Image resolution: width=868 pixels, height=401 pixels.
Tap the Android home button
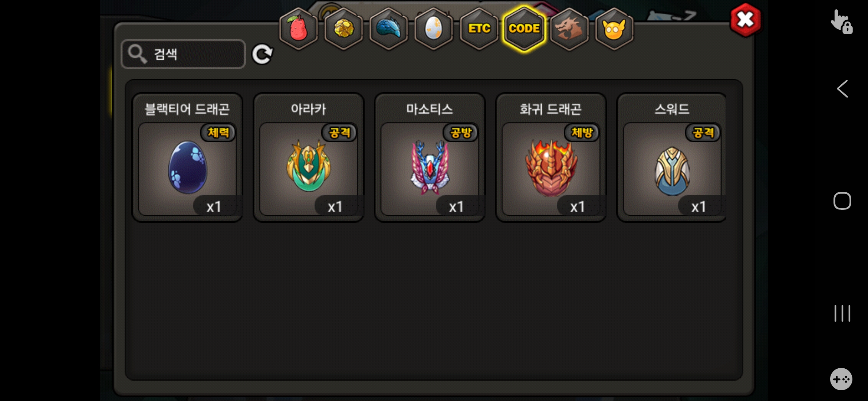(842, 201)
